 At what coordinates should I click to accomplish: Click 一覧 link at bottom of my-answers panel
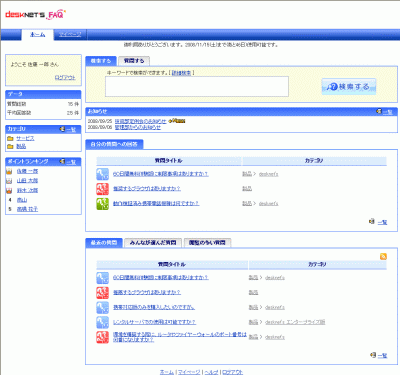point(382,222)
